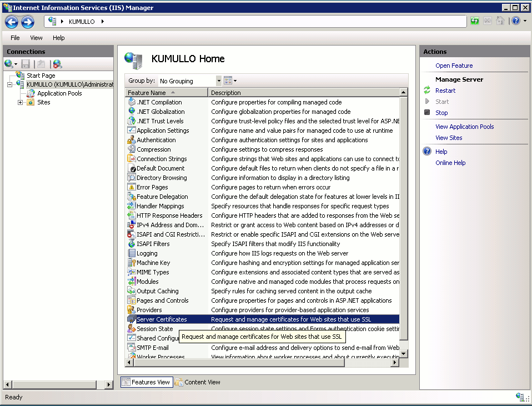The height and width of the screenshot is (406, 532).
Task: Expand the Sites tree node
Action: (x=21, y=102)
